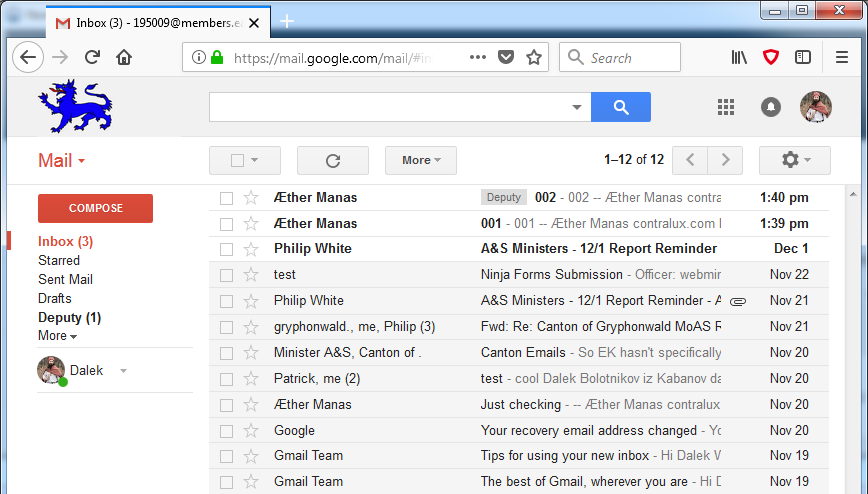Viewport: 868px width, 494px height.
Task: Open the Firefox Library icon
Action: pyautogui.click(x=739, y=57)
